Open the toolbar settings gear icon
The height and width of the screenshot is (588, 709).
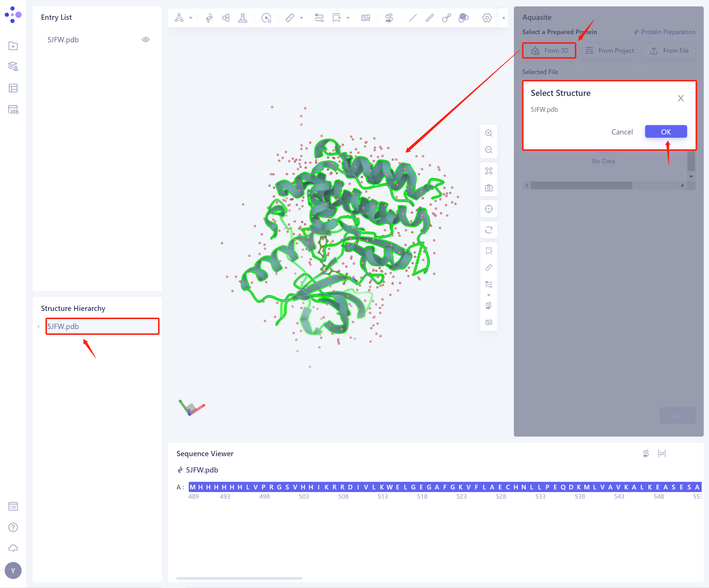[x=486, y=17]
